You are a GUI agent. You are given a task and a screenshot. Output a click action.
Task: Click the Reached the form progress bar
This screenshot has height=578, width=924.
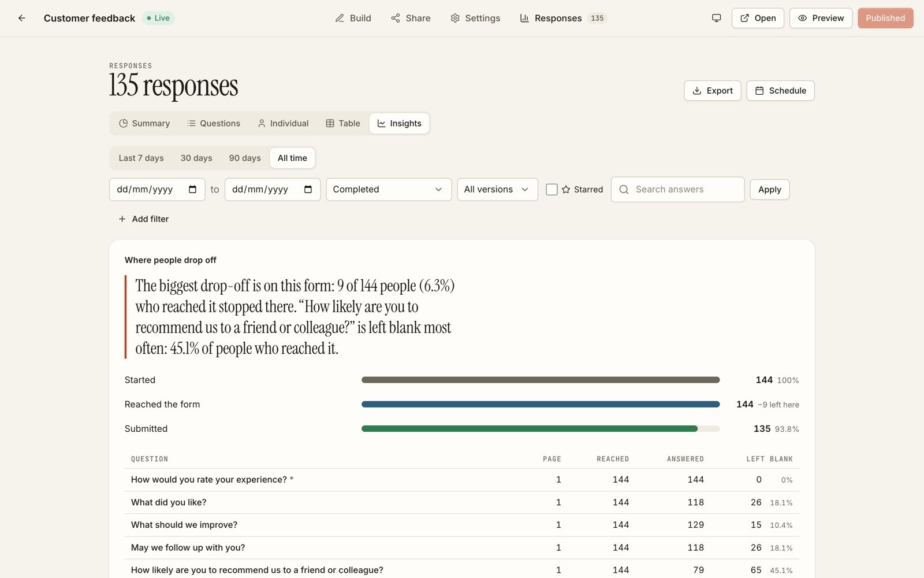tap(541, 405)
